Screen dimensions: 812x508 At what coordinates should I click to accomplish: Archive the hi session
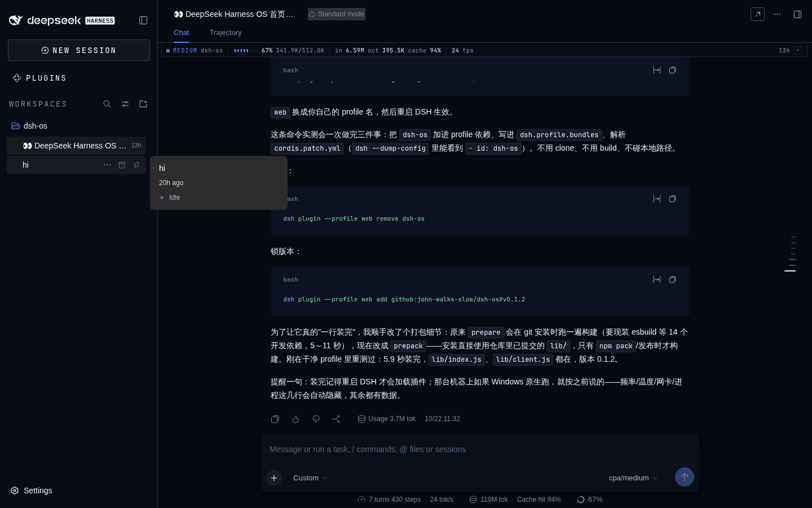122,165
